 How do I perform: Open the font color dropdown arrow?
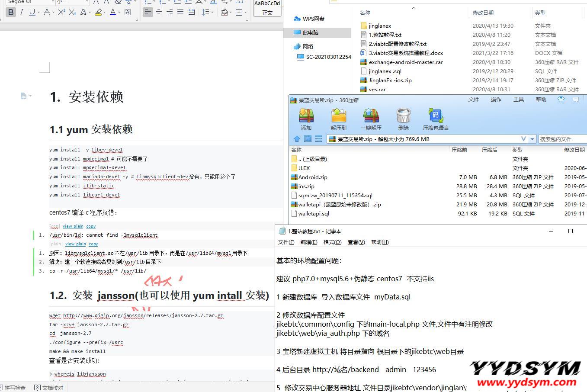(x=119, y=12)
